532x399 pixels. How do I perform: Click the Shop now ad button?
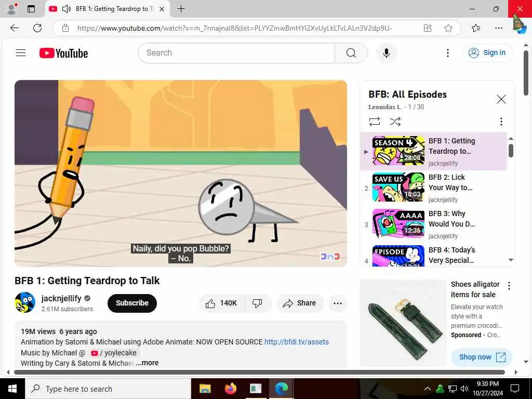[x=482, y=357]
